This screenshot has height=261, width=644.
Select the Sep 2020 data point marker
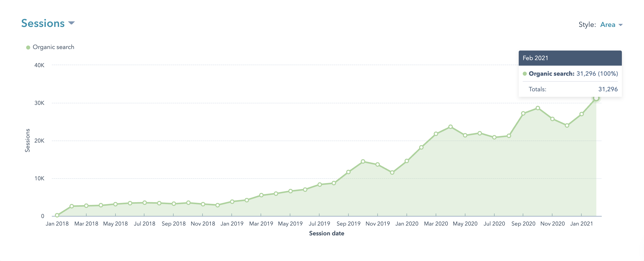coord(523,113)
